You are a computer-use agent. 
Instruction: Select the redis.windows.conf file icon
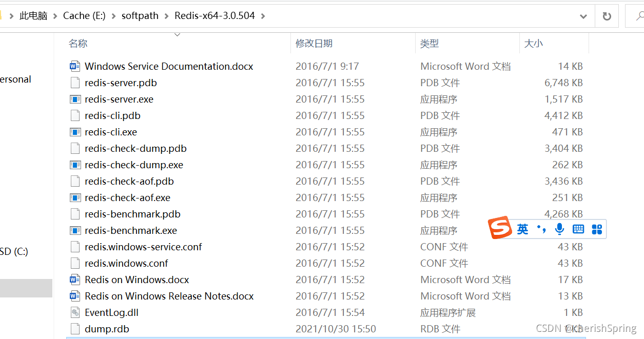75,263
